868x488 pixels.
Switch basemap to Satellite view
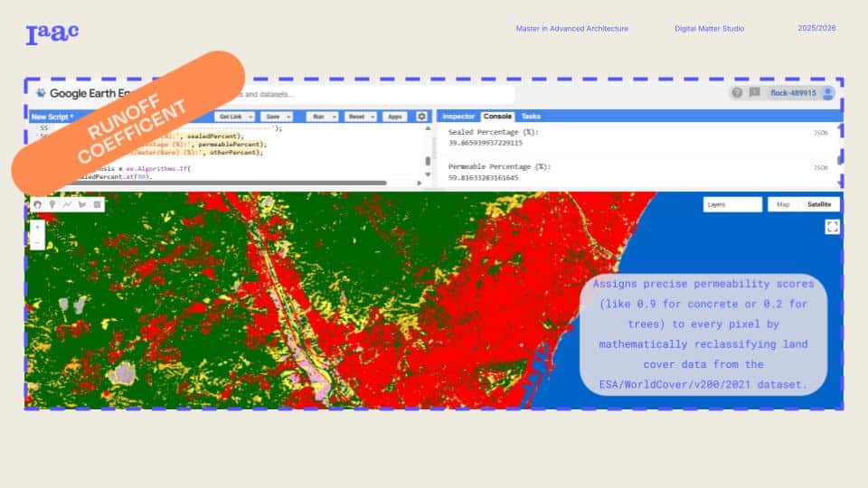tap(818, 205)
